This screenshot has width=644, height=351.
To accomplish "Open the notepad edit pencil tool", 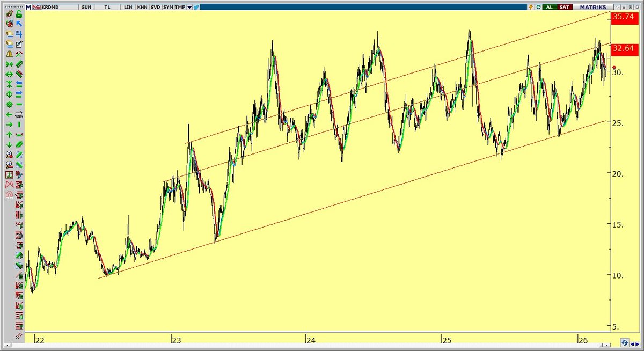I will coord(19,44).
